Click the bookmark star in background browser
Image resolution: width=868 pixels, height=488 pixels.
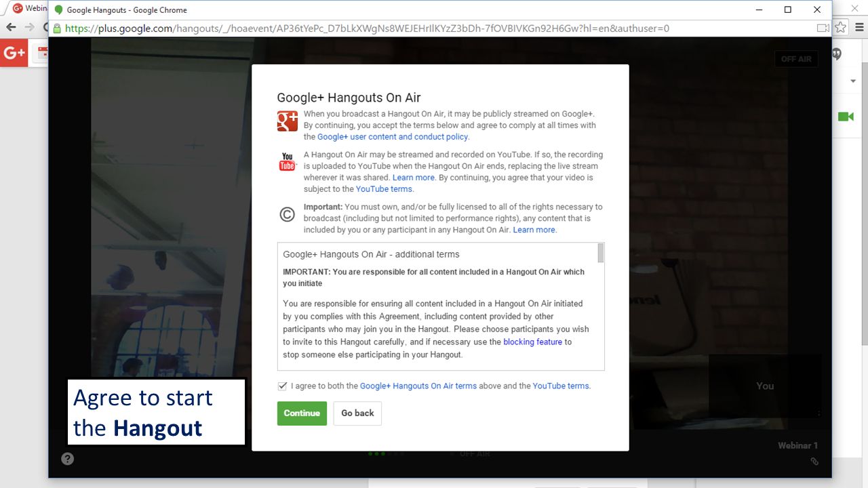click(840, 28)
